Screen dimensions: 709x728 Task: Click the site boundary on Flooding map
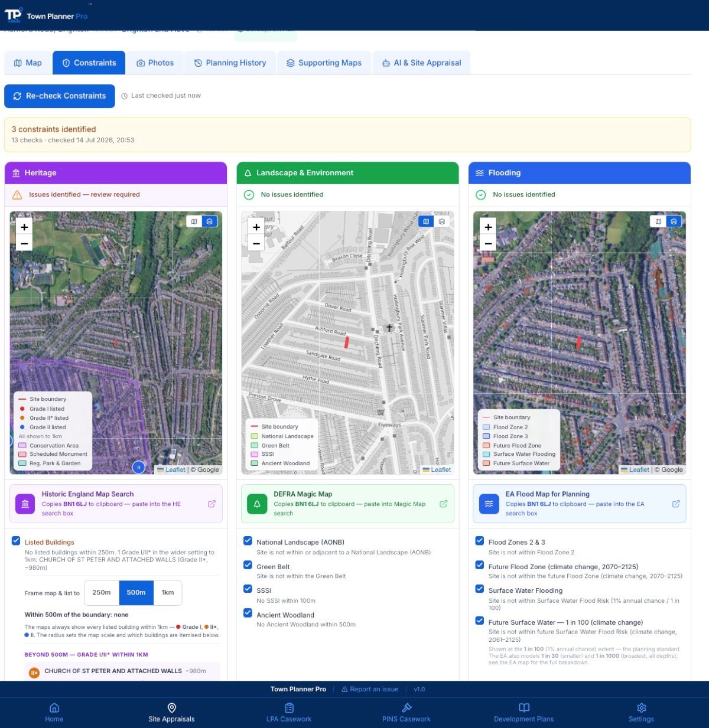point(578,342)
